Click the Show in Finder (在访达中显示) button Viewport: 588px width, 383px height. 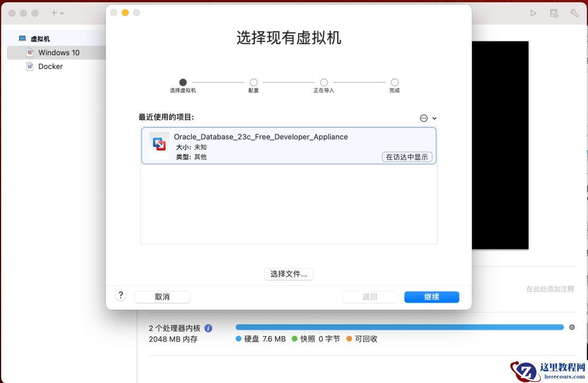pyautogui.click(x=407, y=157)
